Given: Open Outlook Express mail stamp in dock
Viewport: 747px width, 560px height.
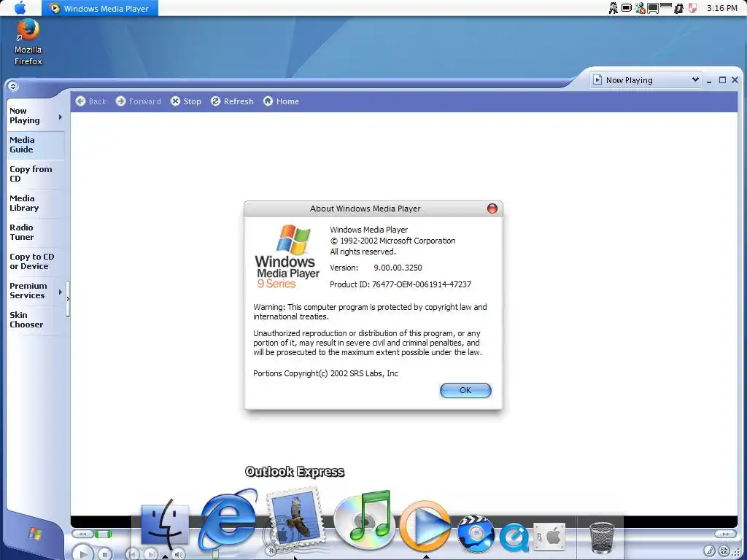Looking at the screenshot, I should pyautogui.click(x=295, y=519).
